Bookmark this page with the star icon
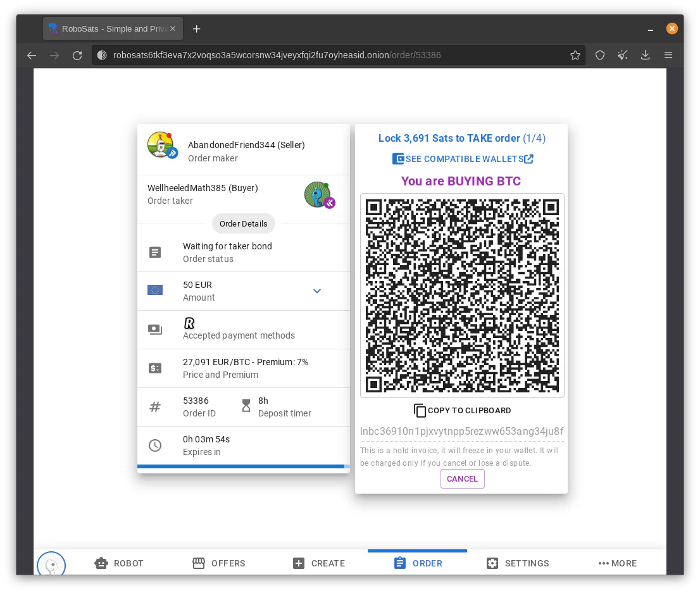 coord(575,55)
